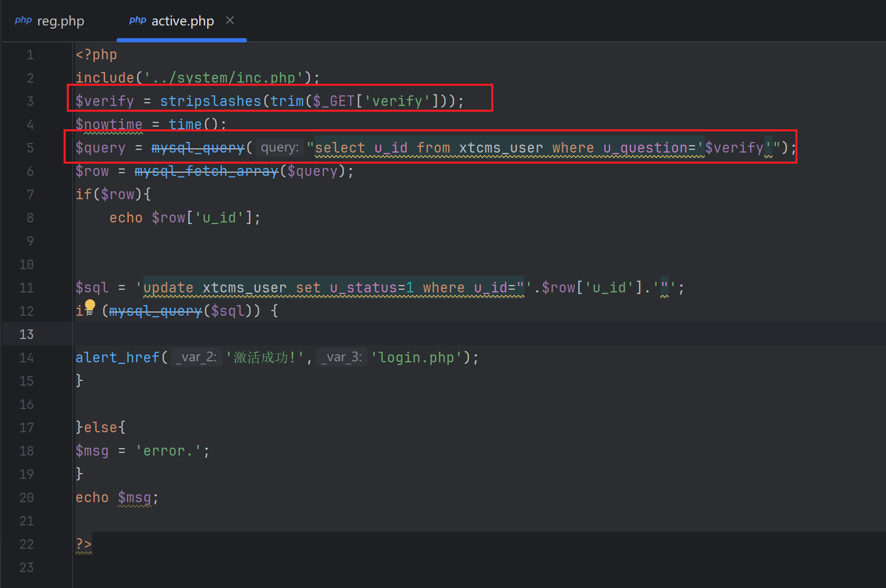Select the active.php tab
The image size is (886, 588).
[182, 21]
